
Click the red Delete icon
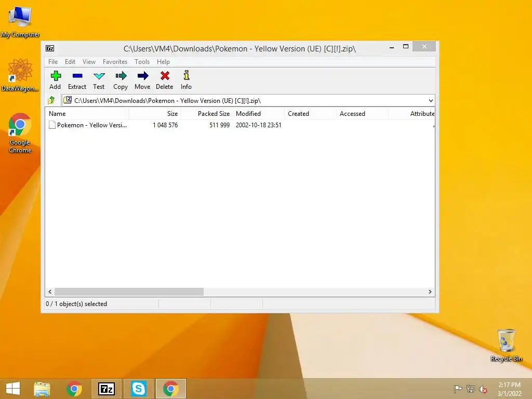click(x=165, y=76)
